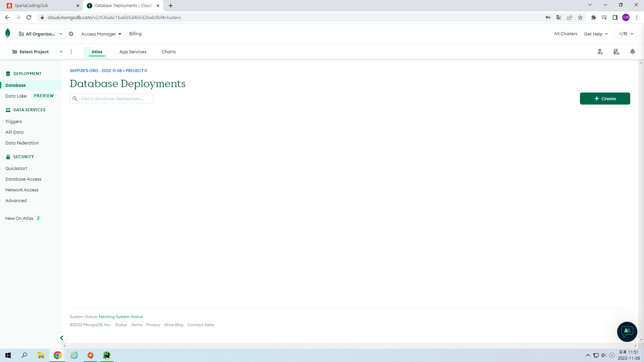This screenshot has height=362, width=644.
Task: Click the green Create button
Action: click(x=605, y=99)
